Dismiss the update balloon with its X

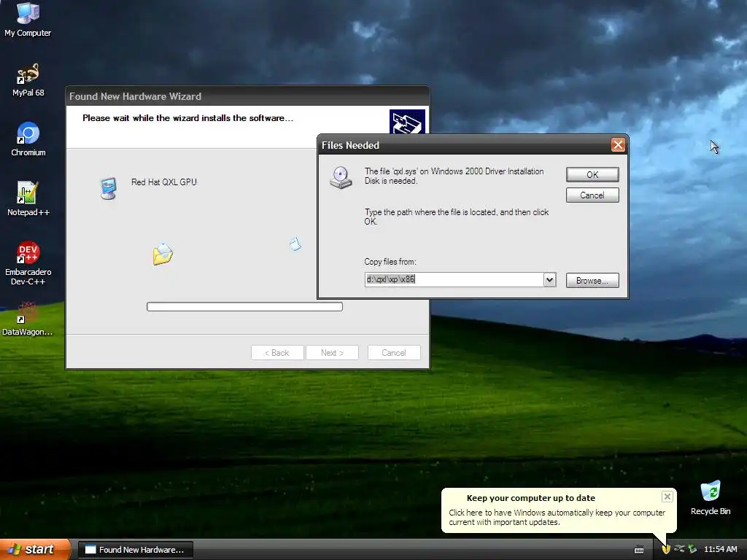(667, 497)
